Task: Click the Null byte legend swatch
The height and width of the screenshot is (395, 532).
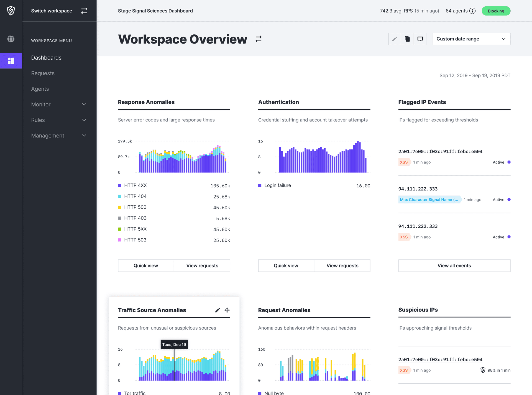Action: [x=260, y=393]
